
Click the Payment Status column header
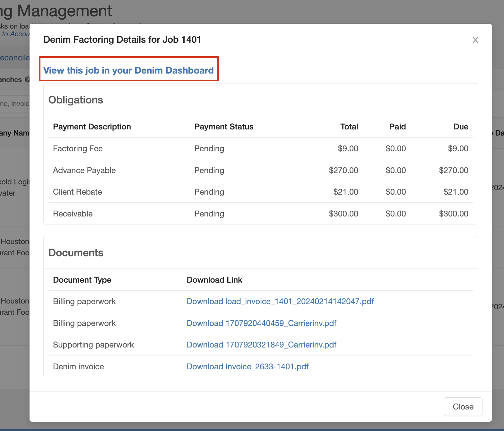(x=224, y=127)
